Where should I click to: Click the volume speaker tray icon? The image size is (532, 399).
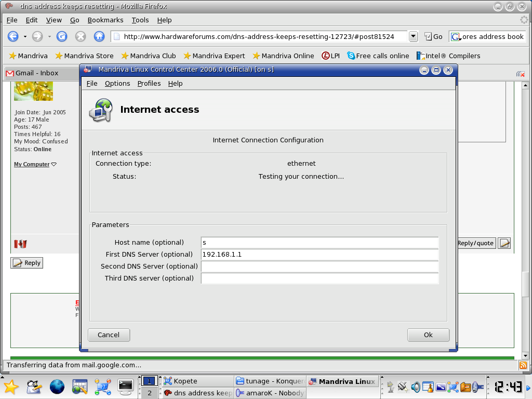pos(415,387)
